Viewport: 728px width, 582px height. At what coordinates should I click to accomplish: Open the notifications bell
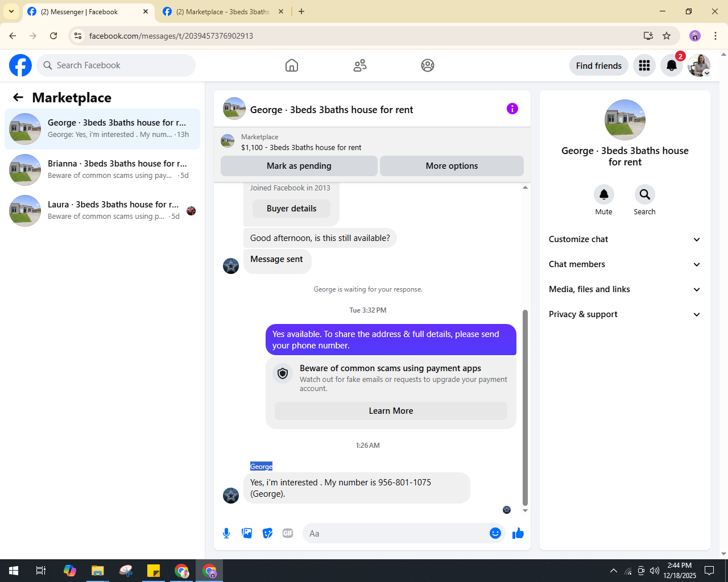point(672,65)
